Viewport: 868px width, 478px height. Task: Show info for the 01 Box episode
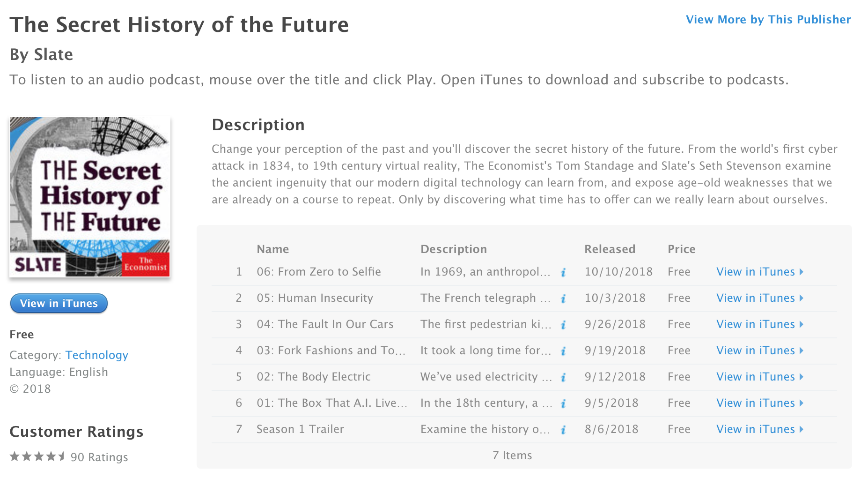click(x=563, y=403)
